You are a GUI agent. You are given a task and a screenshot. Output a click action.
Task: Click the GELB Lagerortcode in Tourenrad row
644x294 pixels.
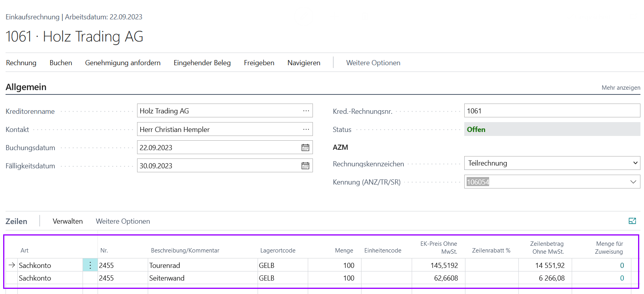[283, 265]
